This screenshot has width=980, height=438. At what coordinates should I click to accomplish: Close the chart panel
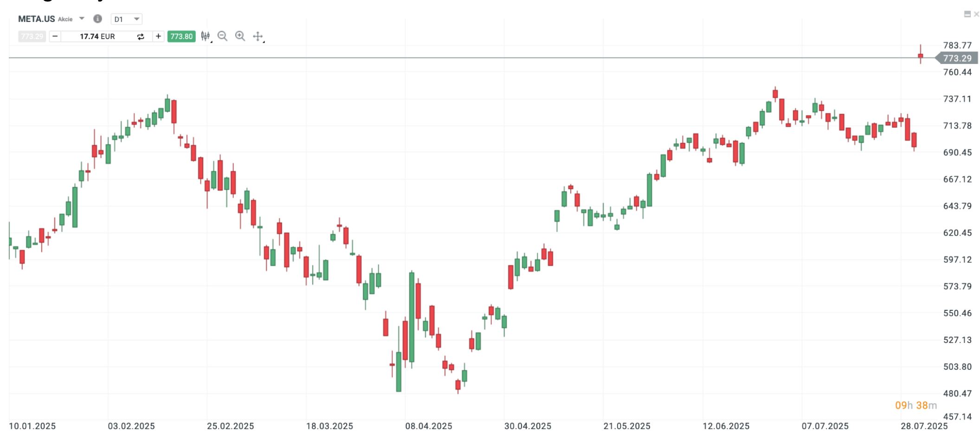[976, 14]
